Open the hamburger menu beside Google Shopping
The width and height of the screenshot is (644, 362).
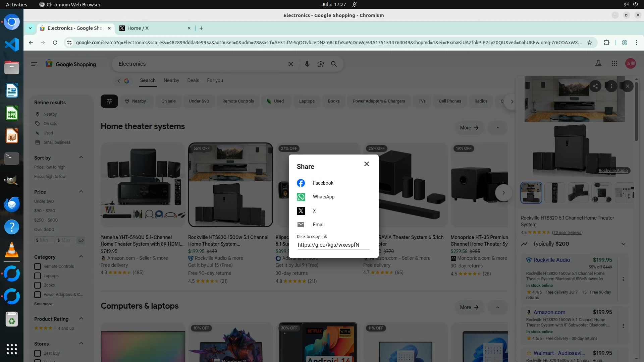34,64
